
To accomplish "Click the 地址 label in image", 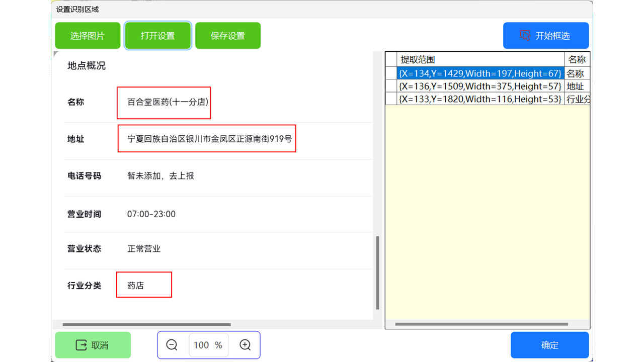I will coord(76,139).
